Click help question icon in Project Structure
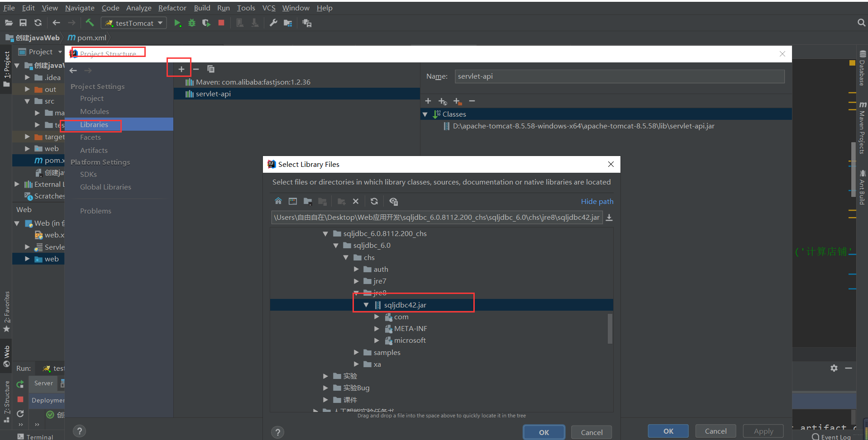Screen dimensions: 868x440 coord(79,431)
